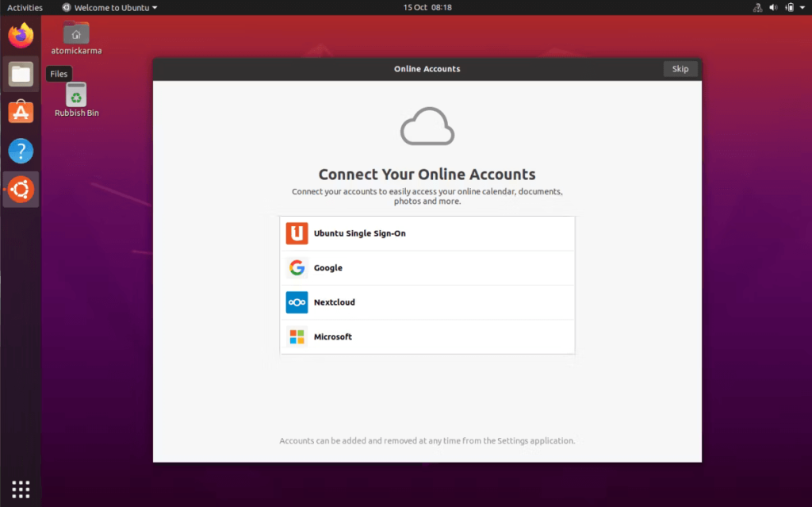
Task: Open the system status dropdown arrow
Action: (802, 7)
